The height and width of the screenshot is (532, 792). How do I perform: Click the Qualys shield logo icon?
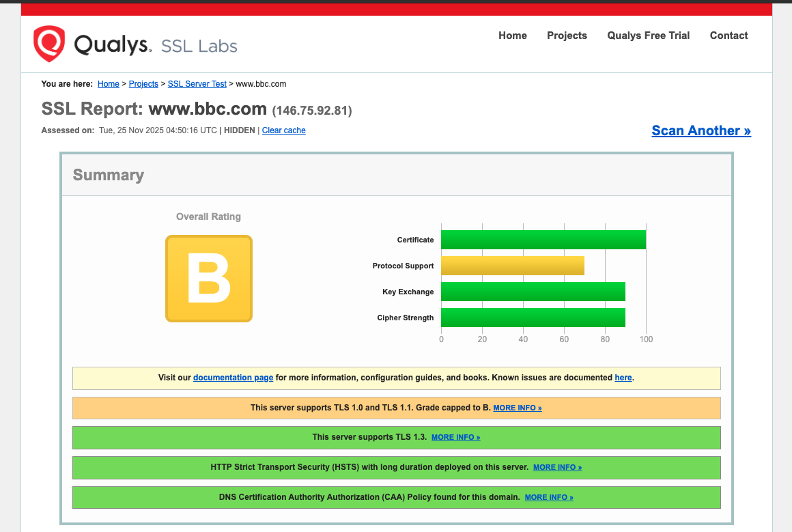point(49,44)
